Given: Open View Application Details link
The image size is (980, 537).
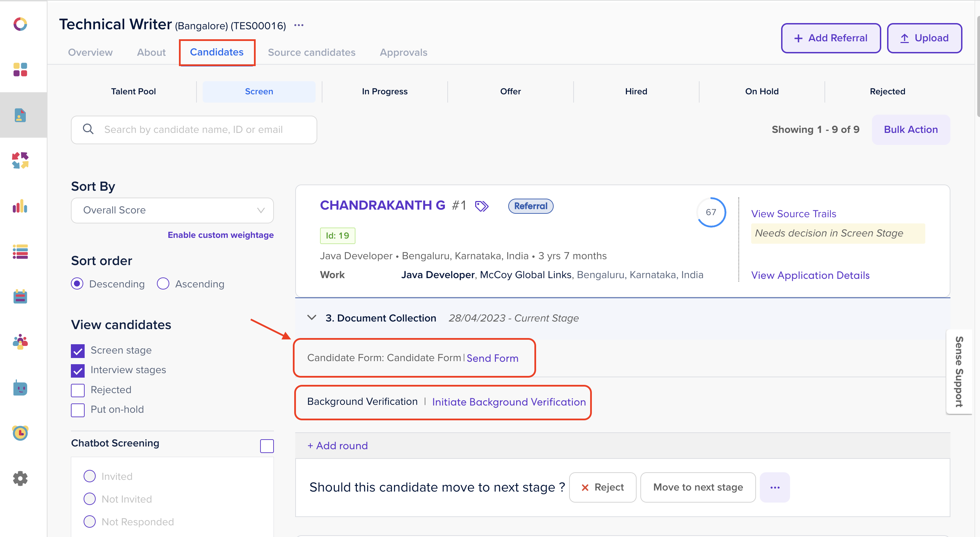Looking at the screenshot, I should coord(810,275).
